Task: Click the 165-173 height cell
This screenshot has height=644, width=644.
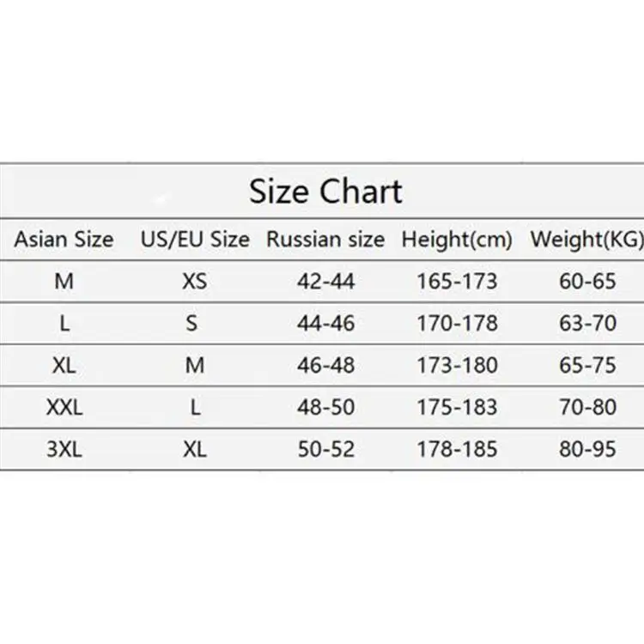Action: coord(457,281)
